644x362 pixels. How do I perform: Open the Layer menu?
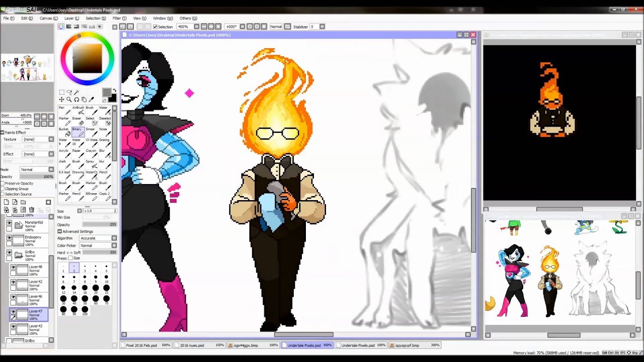pyautogui.click(x=71, y=18)
